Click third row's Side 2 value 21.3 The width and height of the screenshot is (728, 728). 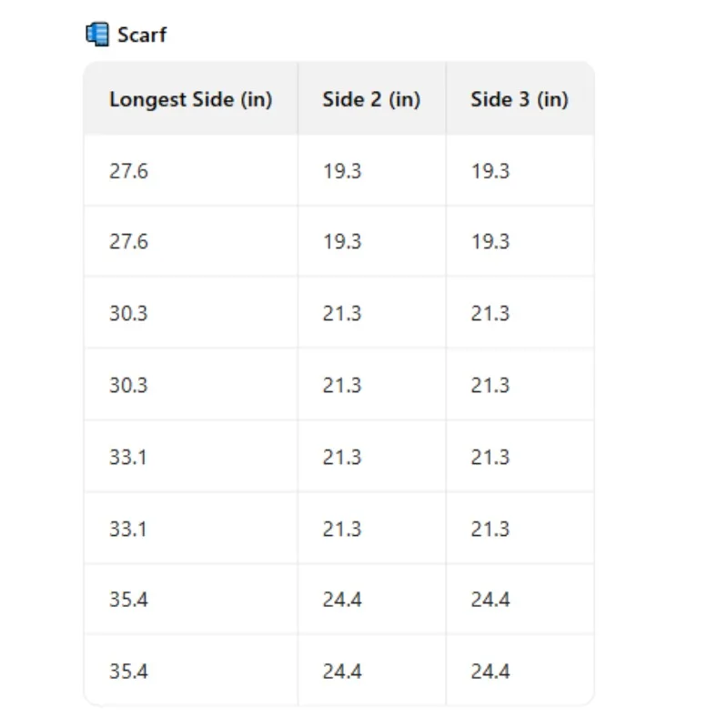341,314
